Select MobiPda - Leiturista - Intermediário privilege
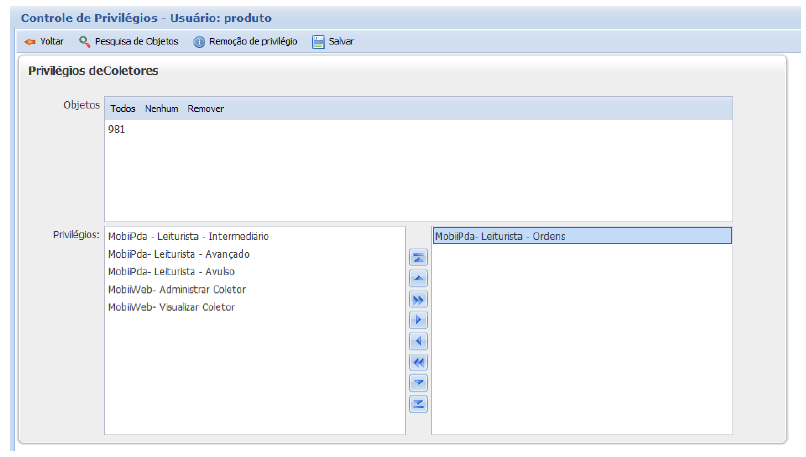 coord(188,237)
